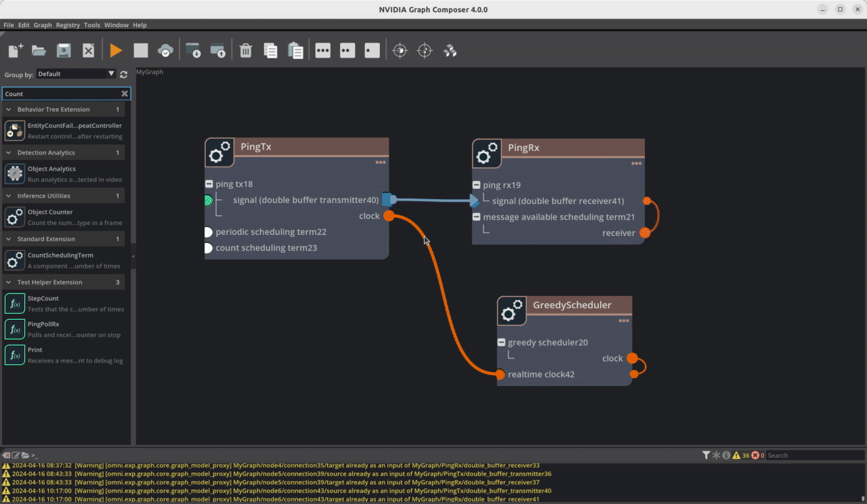The width and height of the screenshot is (867, 504).
Task: Refresh the component list next to Group by
Action: pos(123,74)
